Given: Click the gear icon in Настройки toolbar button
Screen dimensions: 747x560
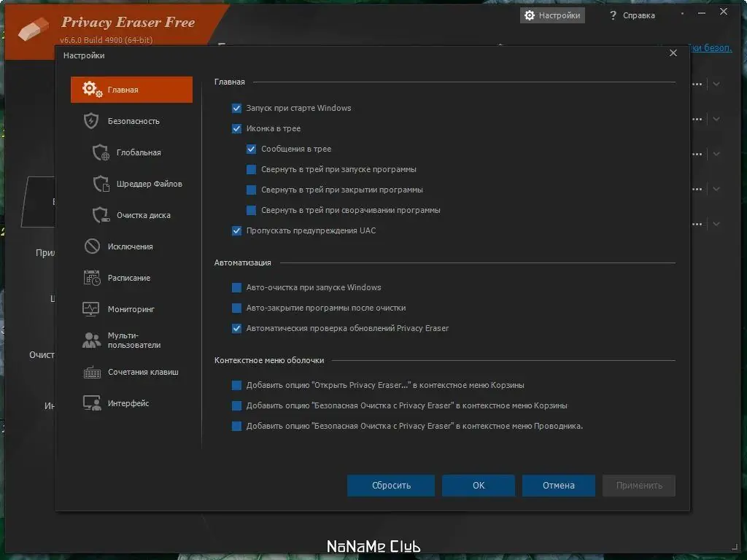Looking at the screenshot, I should 530,15.
